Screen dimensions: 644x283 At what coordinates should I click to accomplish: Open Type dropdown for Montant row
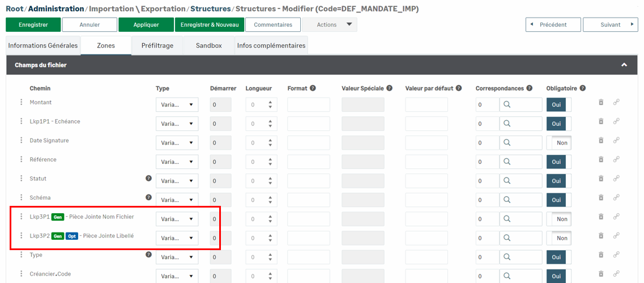point(177,105)
